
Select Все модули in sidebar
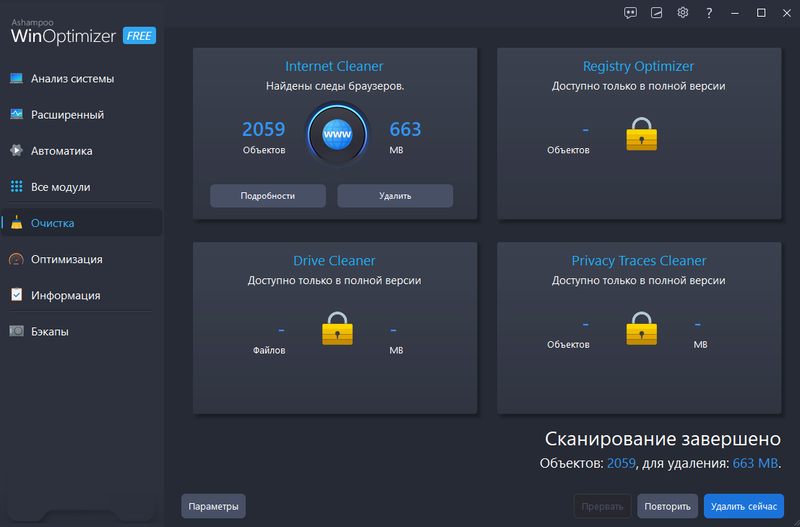[x=82, y=187]
